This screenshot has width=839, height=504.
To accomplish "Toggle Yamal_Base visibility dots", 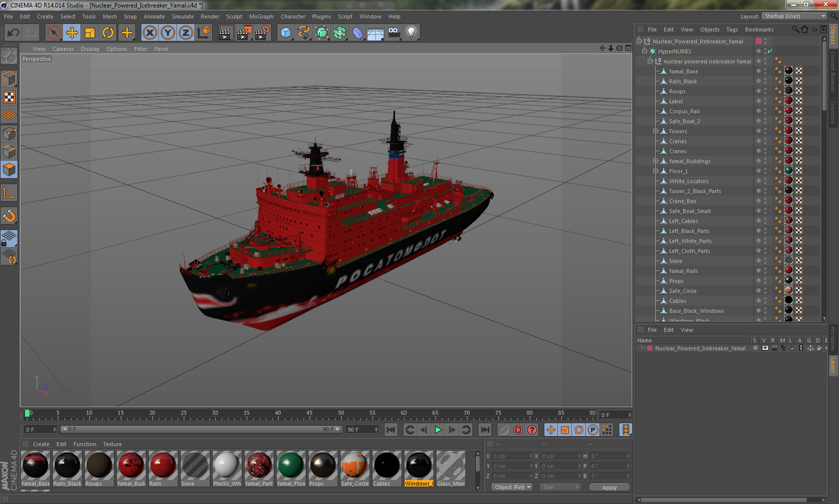I will tap(765, 71).
